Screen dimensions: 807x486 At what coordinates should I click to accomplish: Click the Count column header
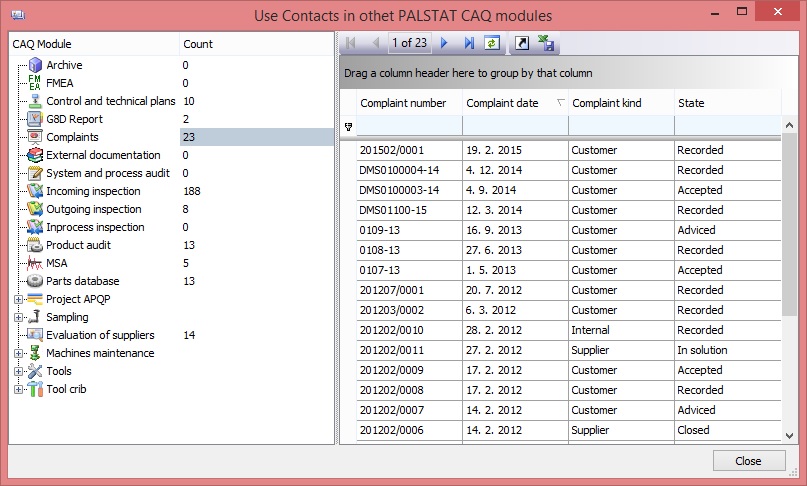(x=256, y=44)
